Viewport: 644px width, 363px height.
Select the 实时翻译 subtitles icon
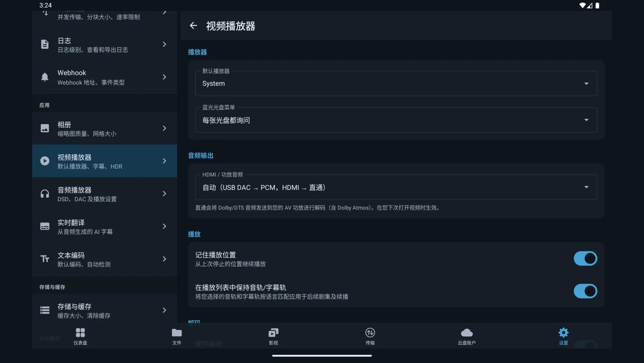45,226
